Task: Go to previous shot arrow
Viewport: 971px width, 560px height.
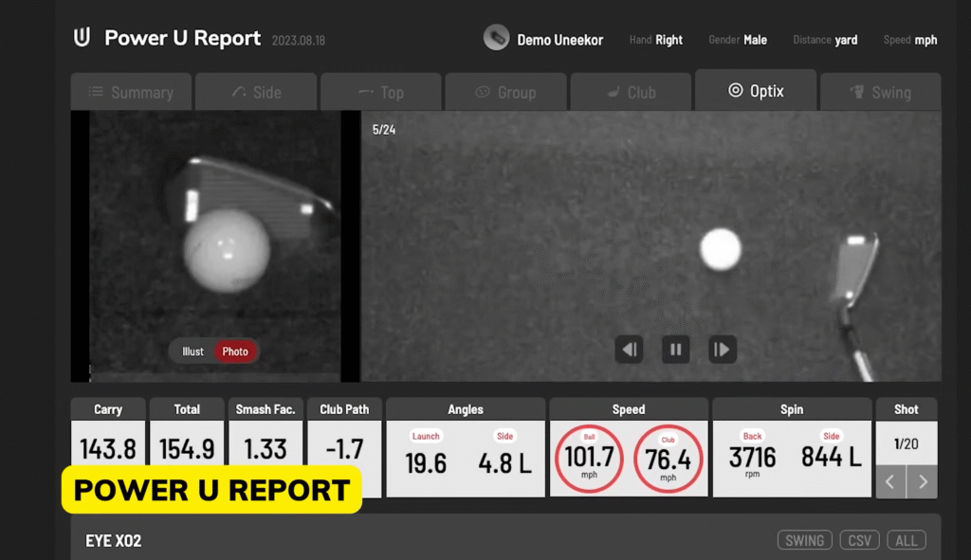Action: click(x=889, y=481)
